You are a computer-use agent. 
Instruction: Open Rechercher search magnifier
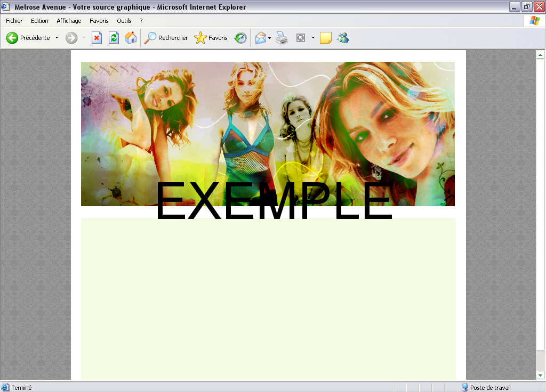pyautogui.click(x=166, y=38)
